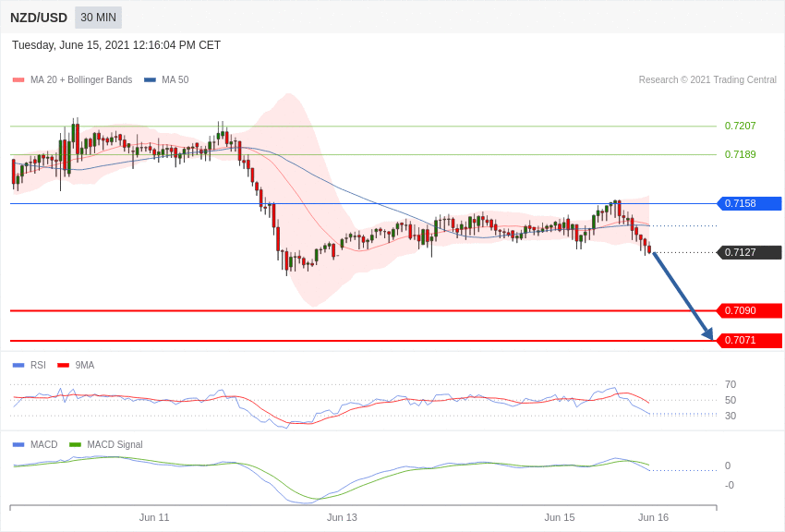Viewport: 785px width, 532px height.
Task: Click the RSI 70 axis value
Action: coord(731,384)
